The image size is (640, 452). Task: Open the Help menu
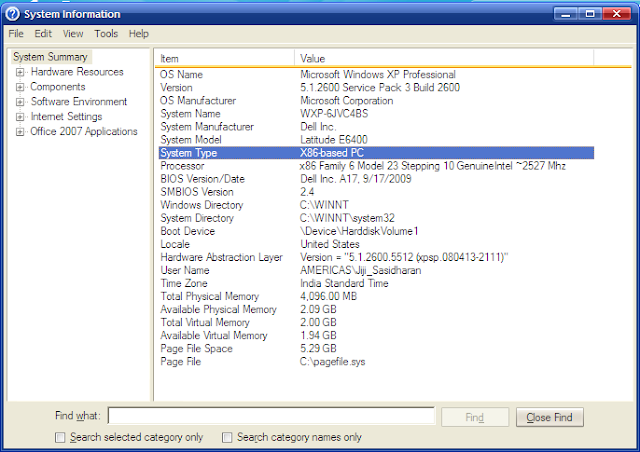coord(139,33)
